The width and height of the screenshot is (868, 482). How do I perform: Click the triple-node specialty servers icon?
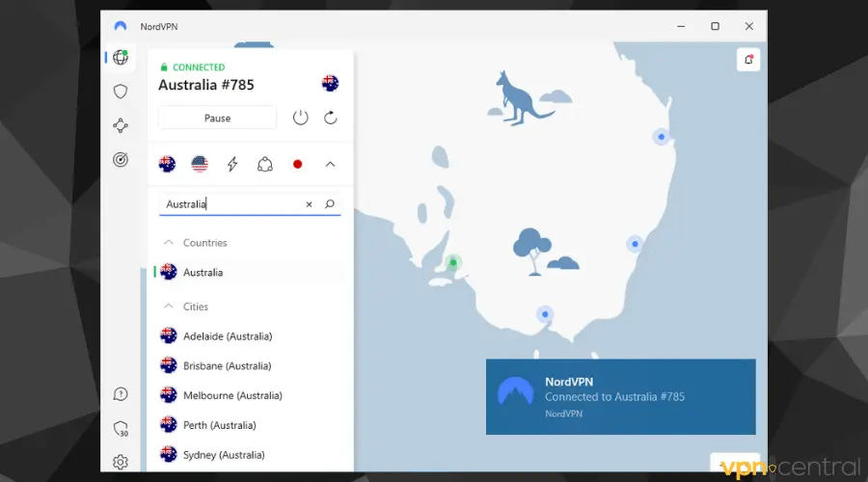pyautogui.click(x=264, y=164)
